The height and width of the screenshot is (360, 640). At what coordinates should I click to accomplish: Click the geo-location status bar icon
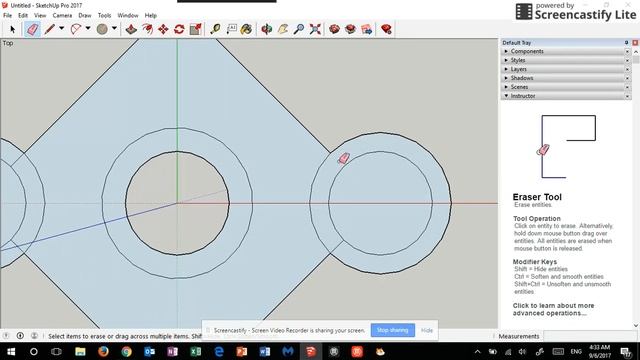click(6, 336)
